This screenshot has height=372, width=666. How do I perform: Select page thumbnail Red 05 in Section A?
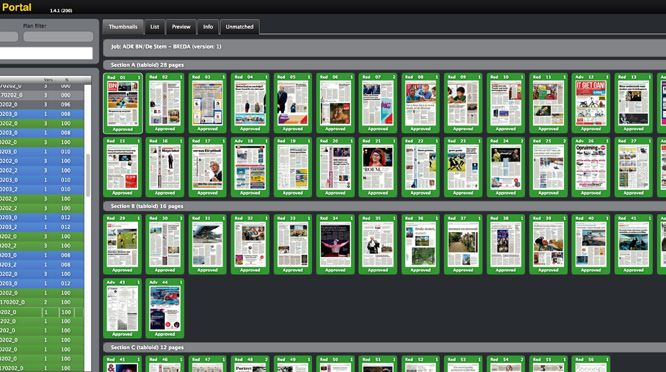click(293, 103)
